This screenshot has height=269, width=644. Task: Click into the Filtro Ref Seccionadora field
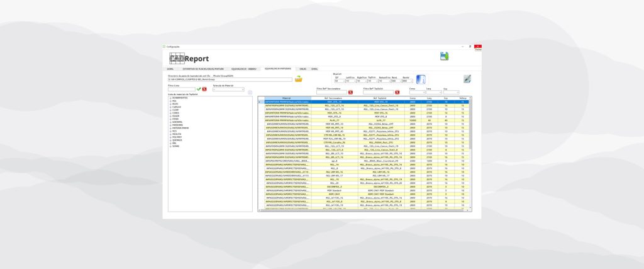click(331, 93)
